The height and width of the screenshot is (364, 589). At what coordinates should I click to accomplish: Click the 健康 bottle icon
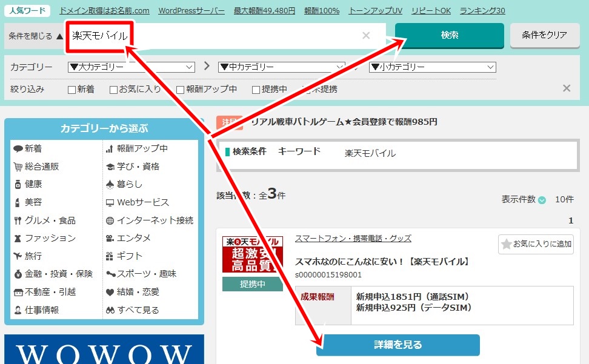18,184
